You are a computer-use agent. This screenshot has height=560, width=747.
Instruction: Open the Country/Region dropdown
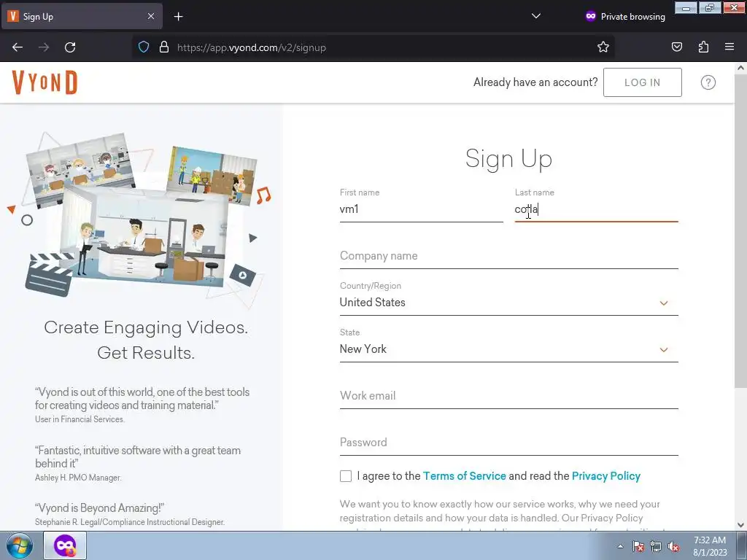pos(508,303)
